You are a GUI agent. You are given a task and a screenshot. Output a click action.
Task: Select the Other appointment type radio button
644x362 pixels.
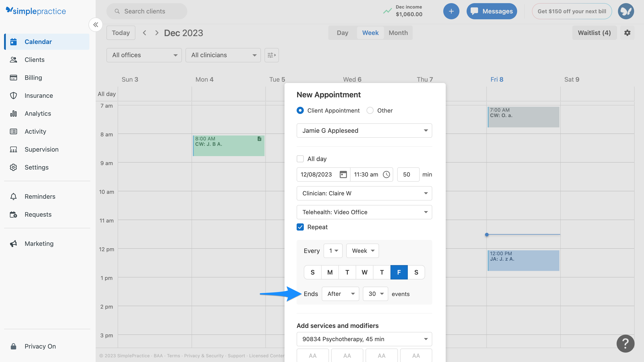[x=370, y=110]
